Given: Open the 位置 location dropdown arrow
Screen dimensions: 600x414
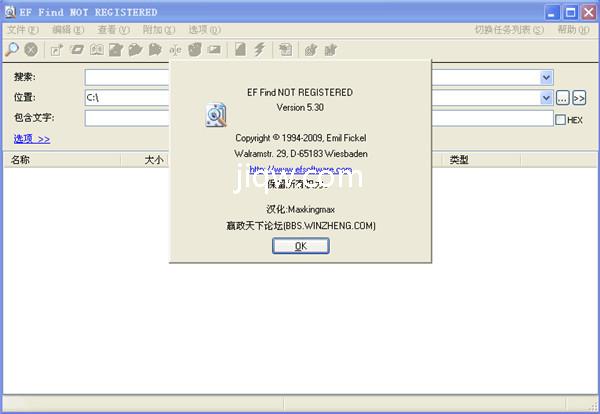Looking at the screenshot, I should coord(546,98).
